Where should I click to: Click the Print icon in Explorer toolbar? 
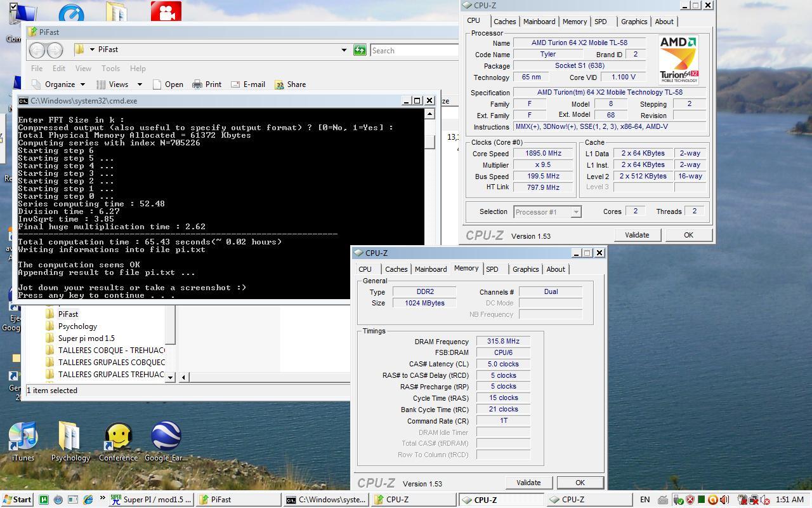[197, 84]
